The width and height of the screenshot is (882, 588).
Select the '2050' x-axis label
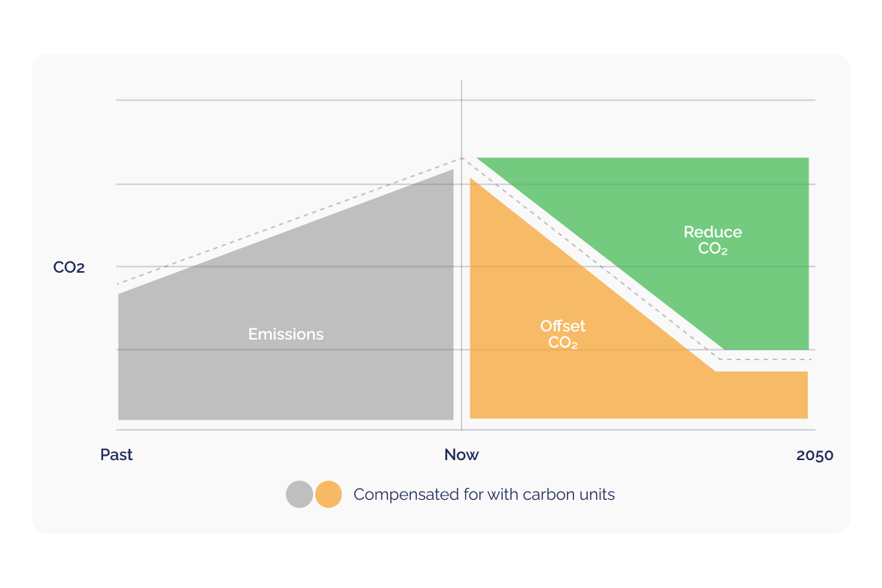tap(814, 456)
